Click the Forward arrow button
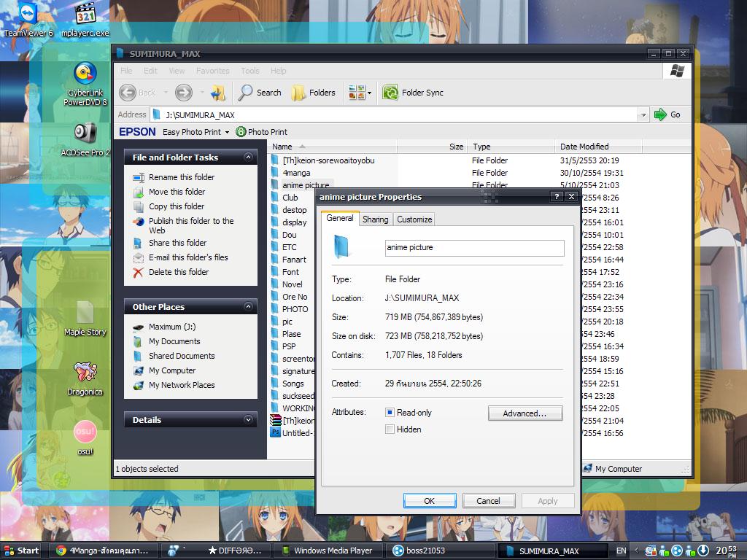 coord(183,93)
